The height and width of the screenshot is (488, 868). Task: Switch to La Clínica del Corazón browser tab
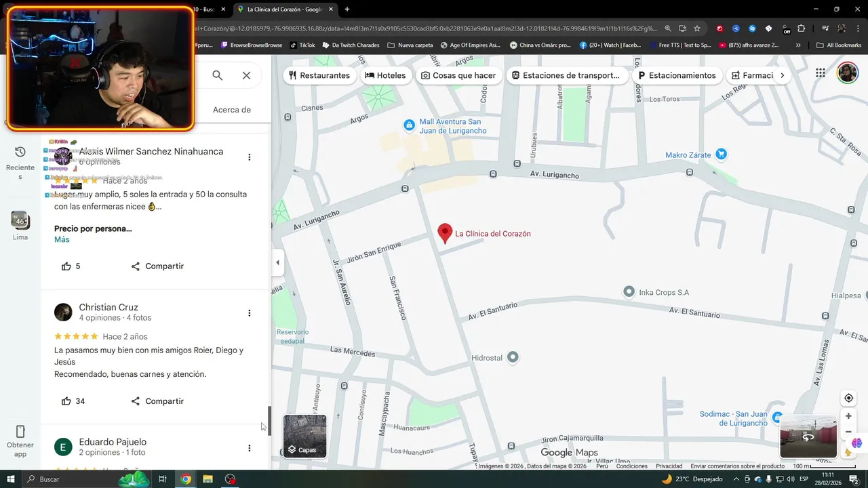[x=283, y=9]
